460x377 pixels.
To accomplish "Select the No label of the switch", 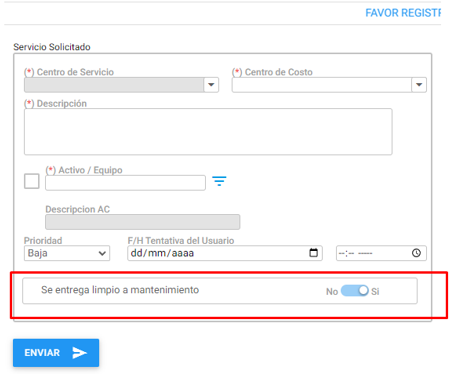I will [x=332, y=292].
